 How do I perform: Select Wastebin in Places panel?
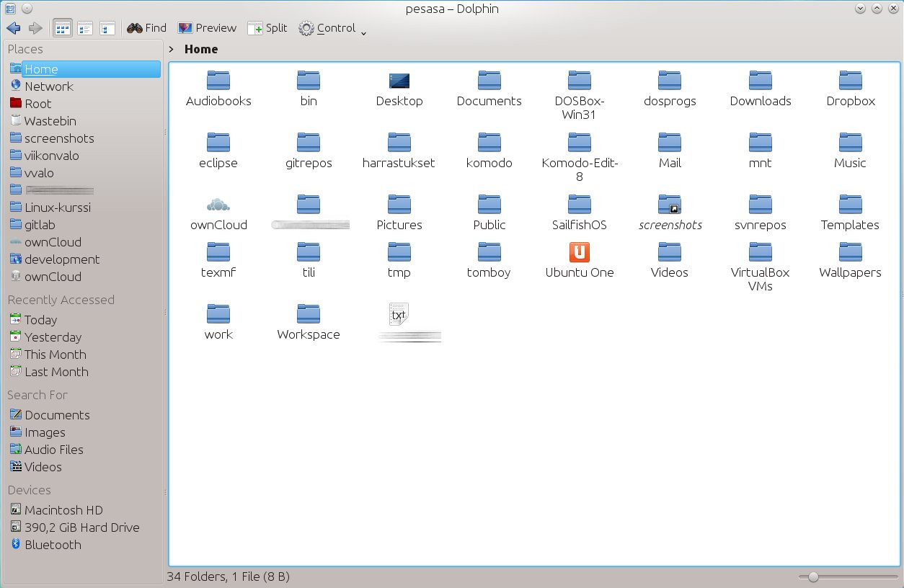(43, 121)
